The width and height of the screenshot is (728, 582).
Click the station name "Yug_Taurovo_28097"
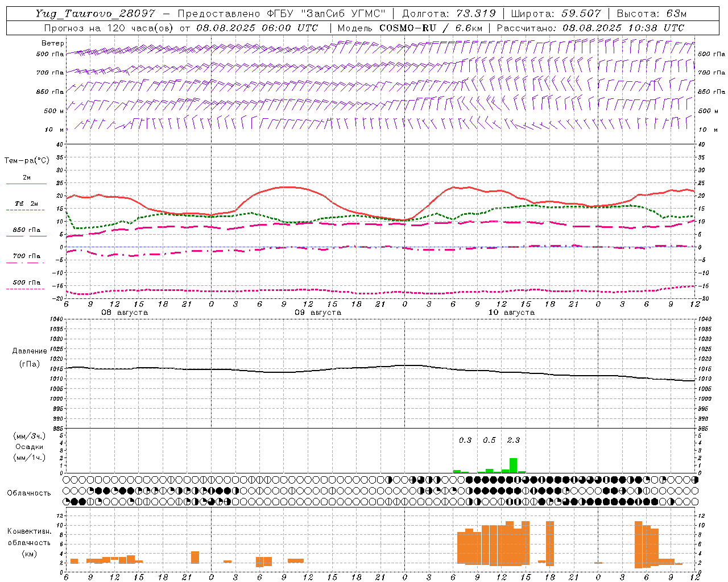pyautogui.click(x=95, y=14)
